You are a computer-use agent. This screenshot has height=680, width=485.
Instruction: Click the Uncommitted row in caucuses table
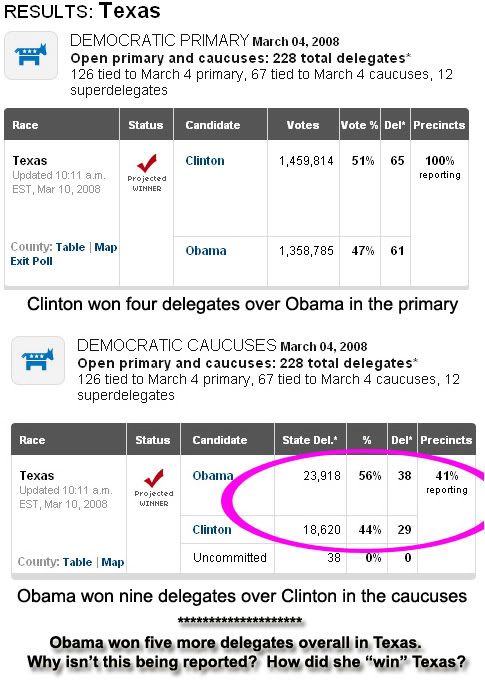298,558
